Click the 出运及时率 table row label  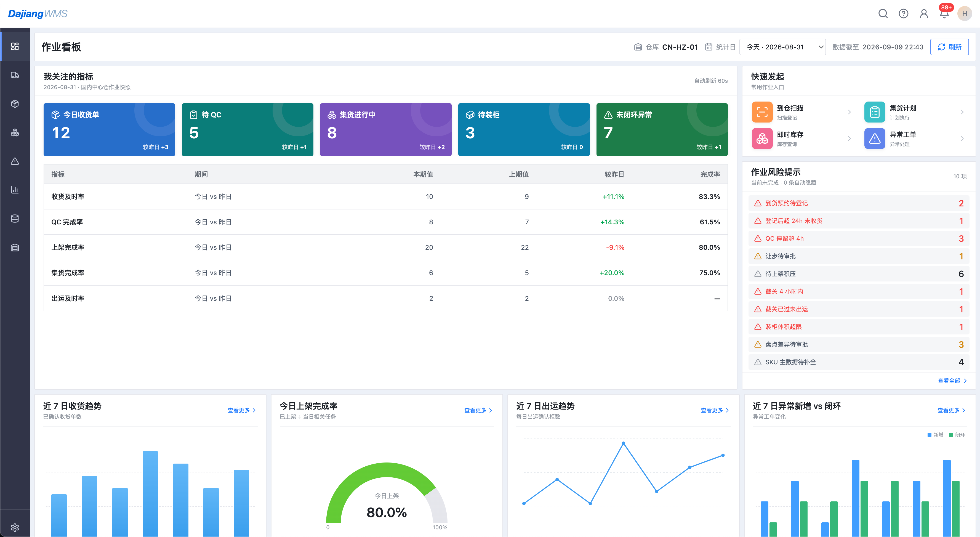coord(68,298)
